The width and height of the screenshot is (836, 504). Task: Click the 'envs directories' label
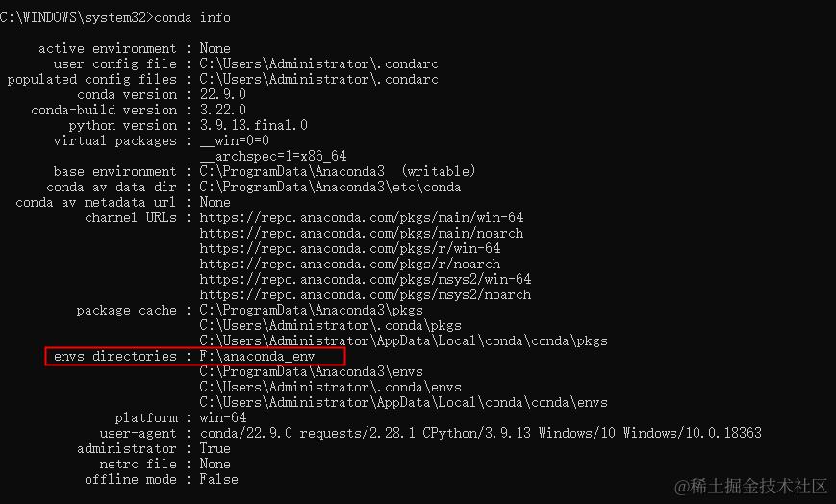(115, 356)
